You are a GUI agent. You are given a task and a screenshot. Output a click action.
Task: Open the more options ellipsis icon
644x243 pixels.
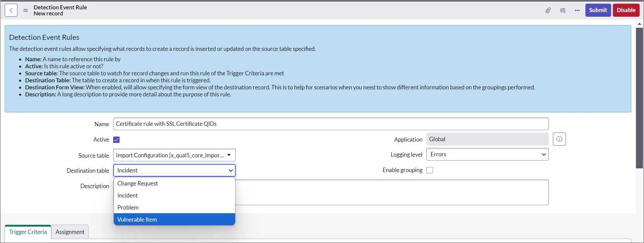[x=577, y=10]
